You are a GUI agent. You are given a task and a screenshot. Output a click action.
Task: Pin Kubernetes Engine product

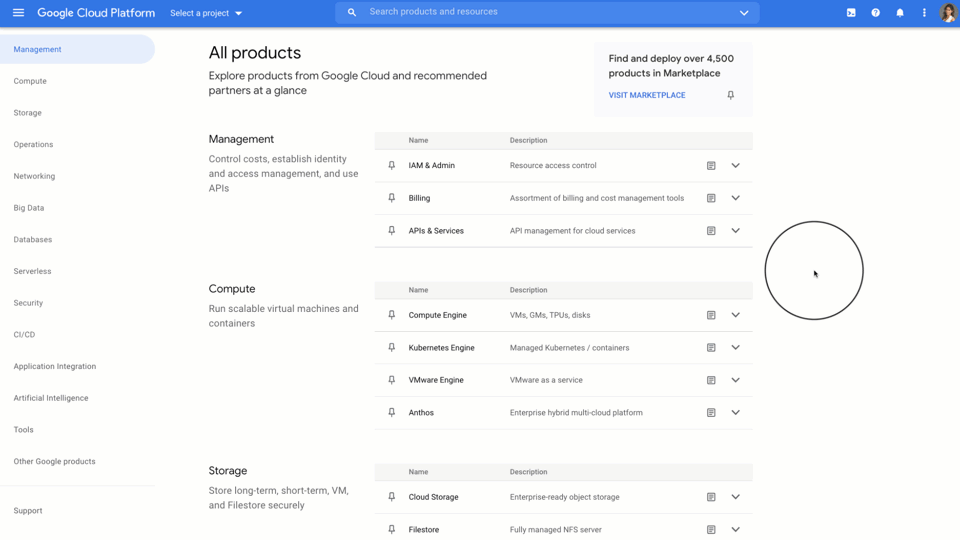click(x=392, y=347)
